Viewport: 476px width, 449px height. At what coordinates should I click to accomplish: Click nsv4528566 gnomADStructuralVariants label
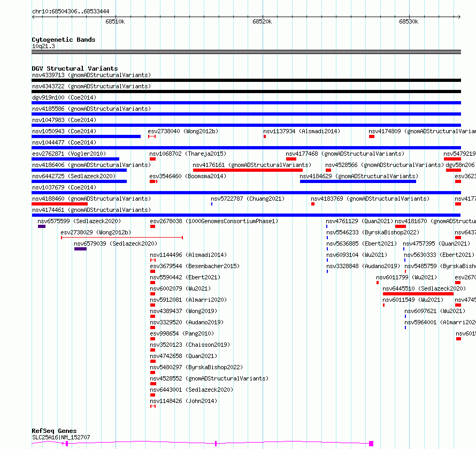[385, 165]
